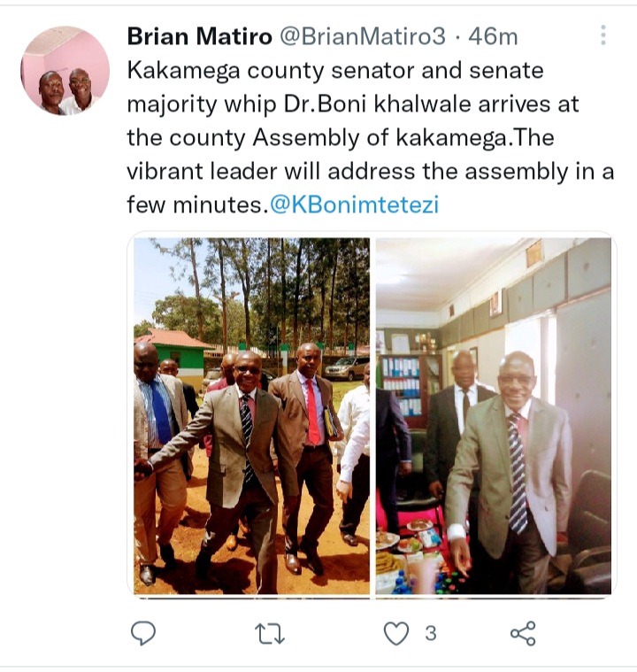Click the text line mentioning Dr.Boni khalwale
Image resolution: width=637 pixels, height=672 pixels.
tap(353, 104)
